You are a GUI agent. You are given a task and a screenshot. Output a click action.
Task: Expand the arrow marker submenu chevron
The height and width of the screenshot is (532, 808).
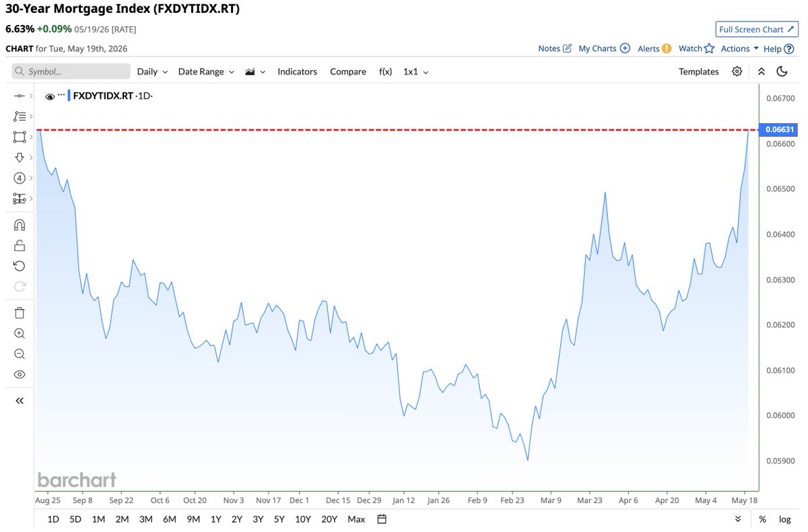click(30, 158)
